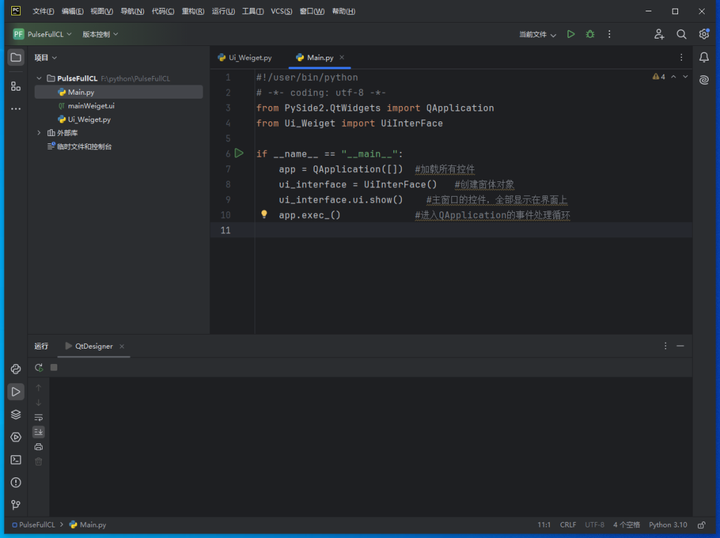Go to previous highlighted error arrow
720x538 pixels.
[x=674, y=77]
